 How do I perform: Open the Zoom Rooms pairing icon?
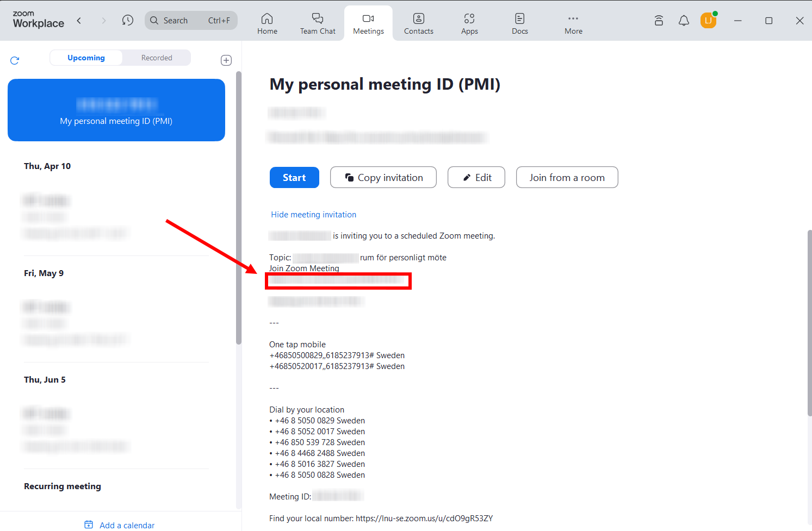pyautogui.click(x=659, y=21)
